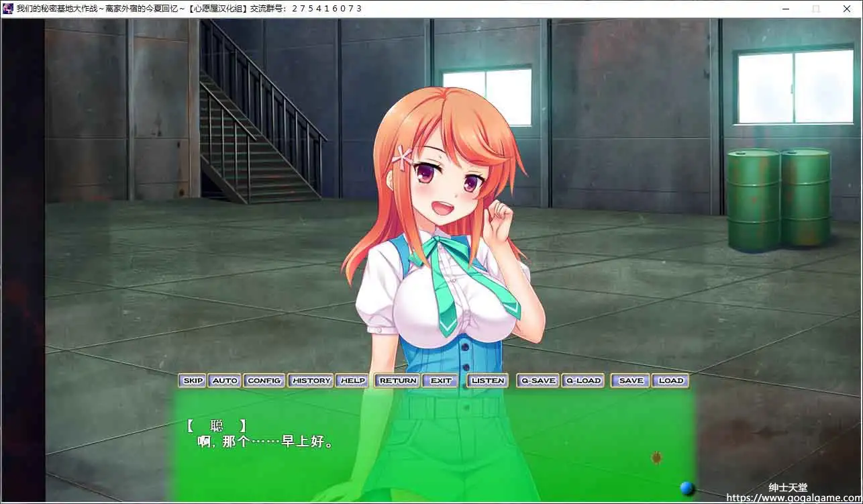Toggle AUTO play mode
The image size is (863, 504).
coord(225,381)
